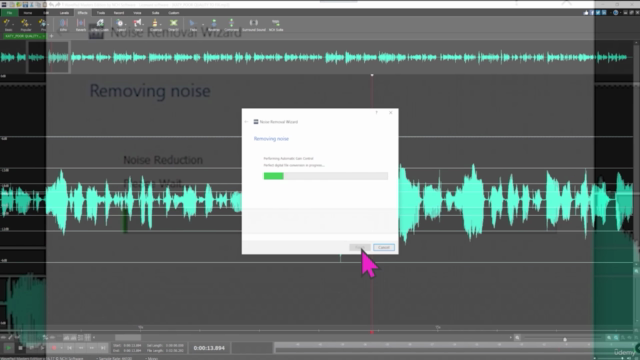Open the Surround Sound tool

coord(253,24)
